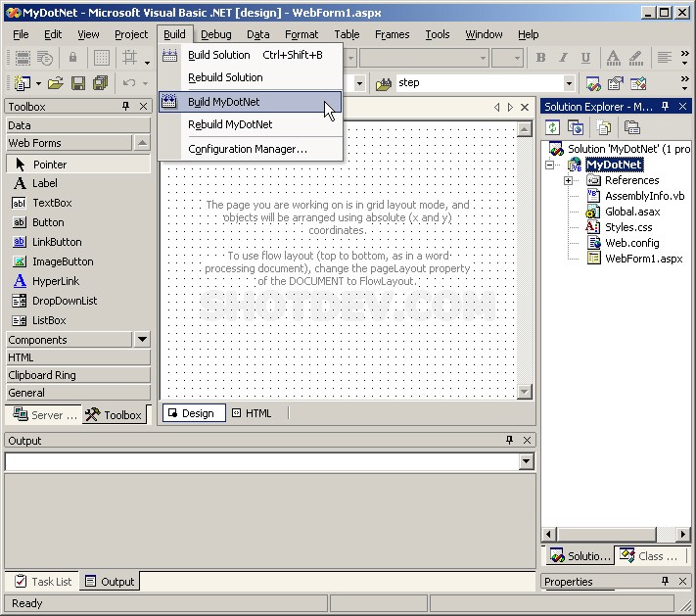The width and height of the screenshot is (696, 616).
Task: Toggle Bold formatting button
Action: [540, 58]
